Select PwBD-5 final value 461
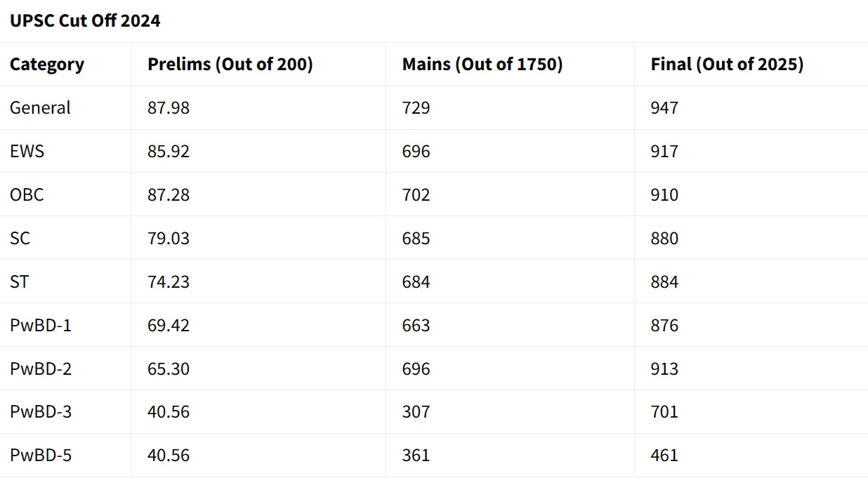Image resolution: width=868 pixels, height=485 pixels. point(664,456)
